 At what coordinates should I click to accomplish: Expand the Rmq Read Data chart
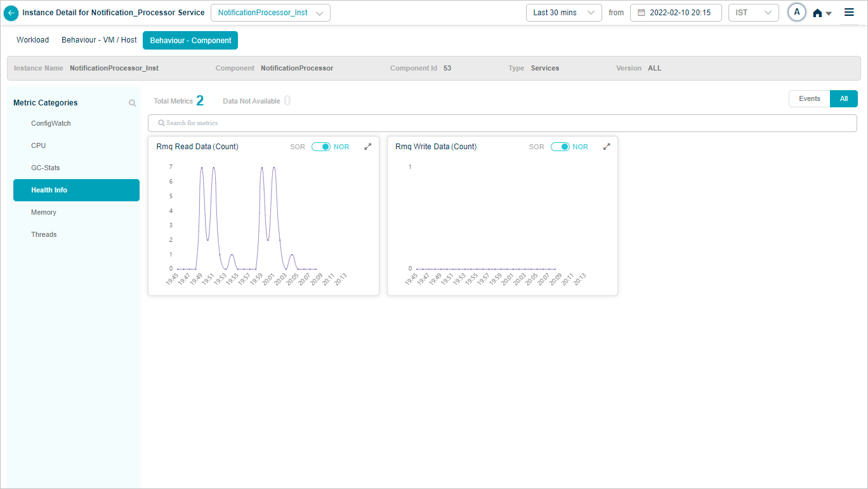[367, 147]
